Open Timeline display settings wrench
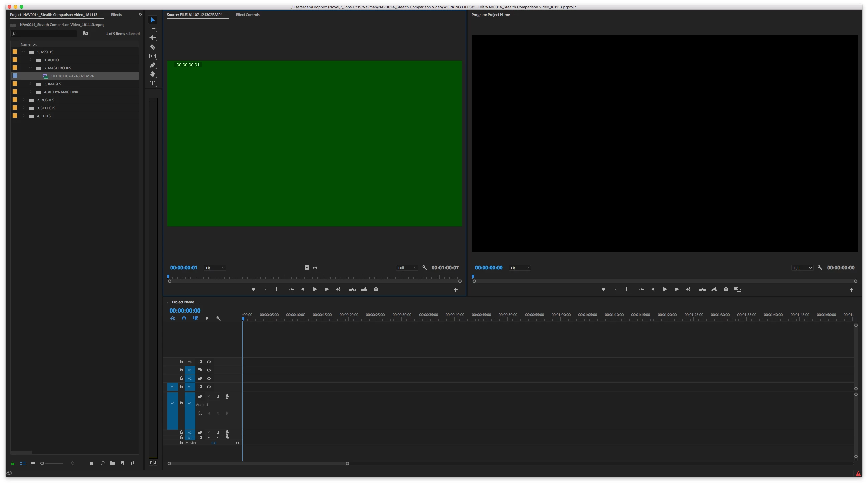 click(218, 318)
